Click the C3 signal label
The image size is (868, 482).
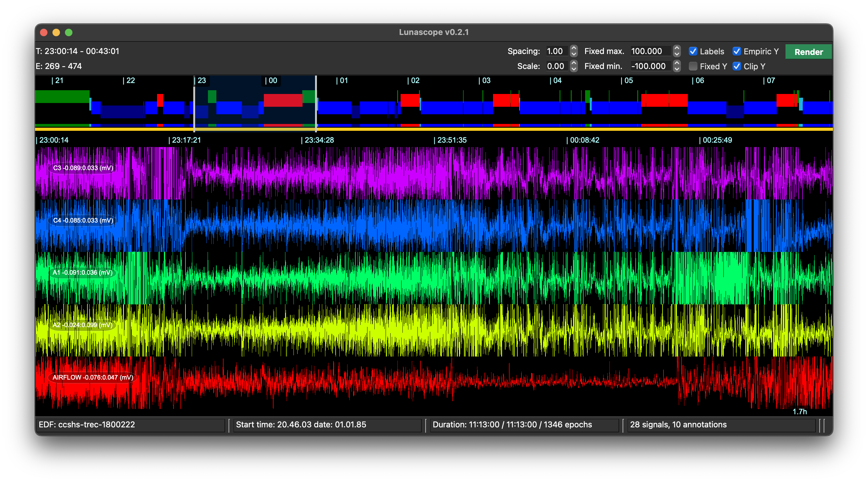point(83,168)
